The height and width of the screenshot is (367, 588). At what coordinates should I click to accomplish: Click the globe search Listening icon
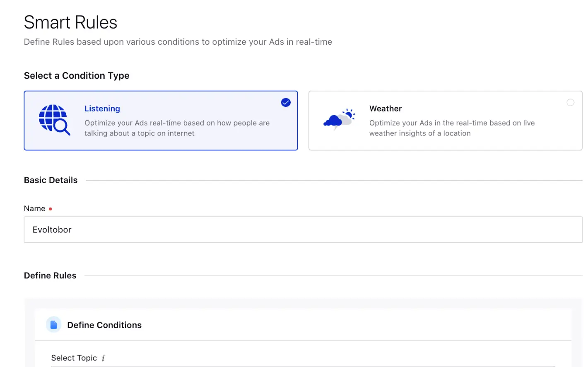(x=54, y=120)
